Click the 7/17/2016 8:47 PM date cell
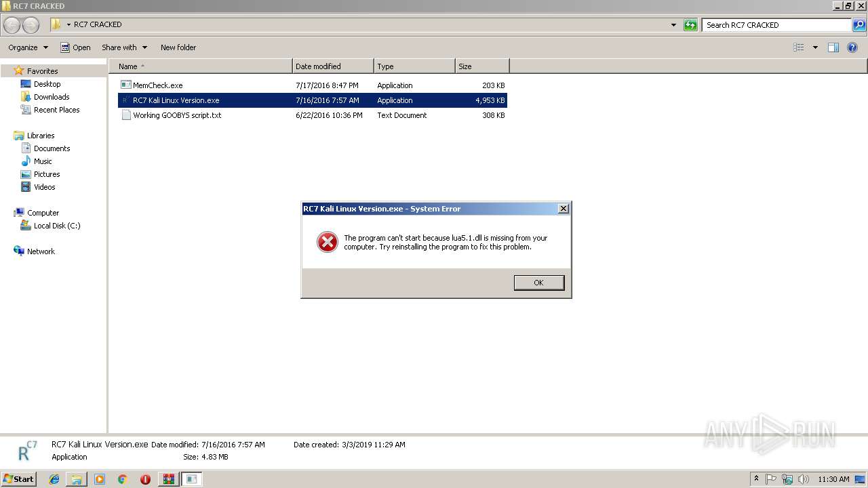The image size is (868, 488). coord(327,85)
